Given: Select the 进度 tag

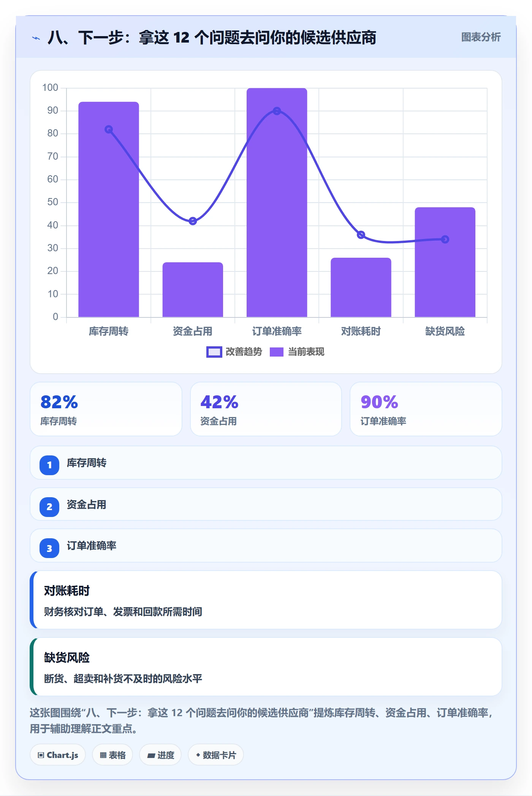Looking at the screenshot, I should coord(160,755).
